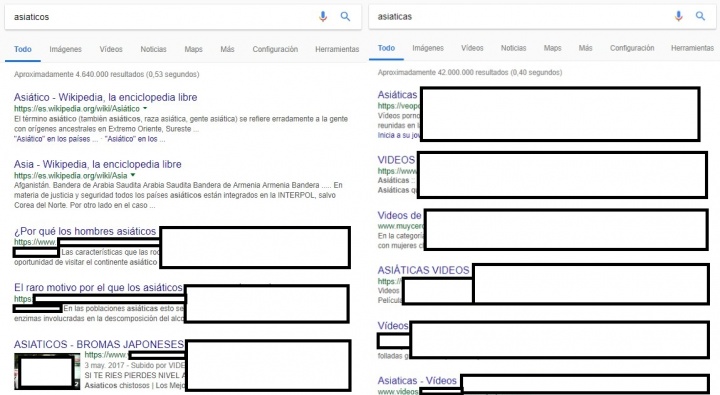Open Vídeos tab in the right search
The image size is (720, 395).
click(472, 48)
